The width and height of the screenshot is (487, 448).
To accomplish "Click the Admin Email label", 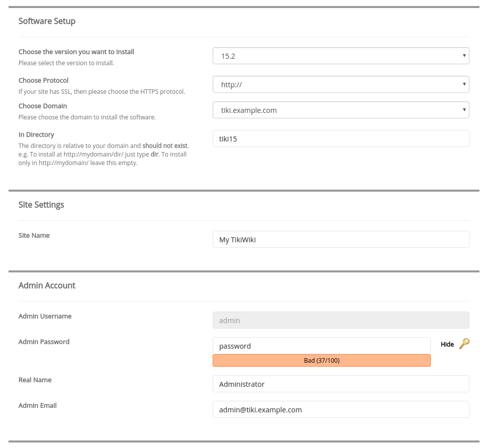I will point(38,405).
